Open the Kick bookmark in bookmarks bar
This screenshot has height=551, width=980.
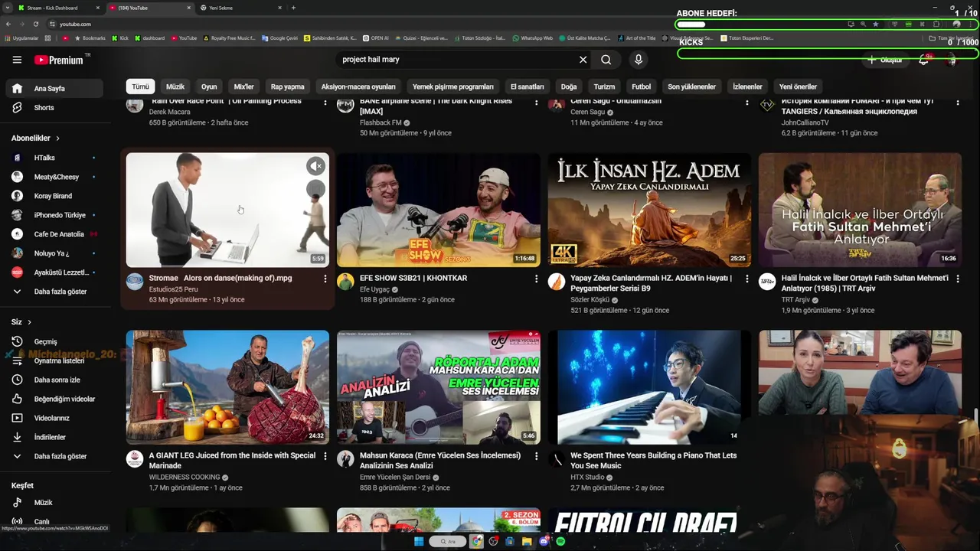(120, 38)
